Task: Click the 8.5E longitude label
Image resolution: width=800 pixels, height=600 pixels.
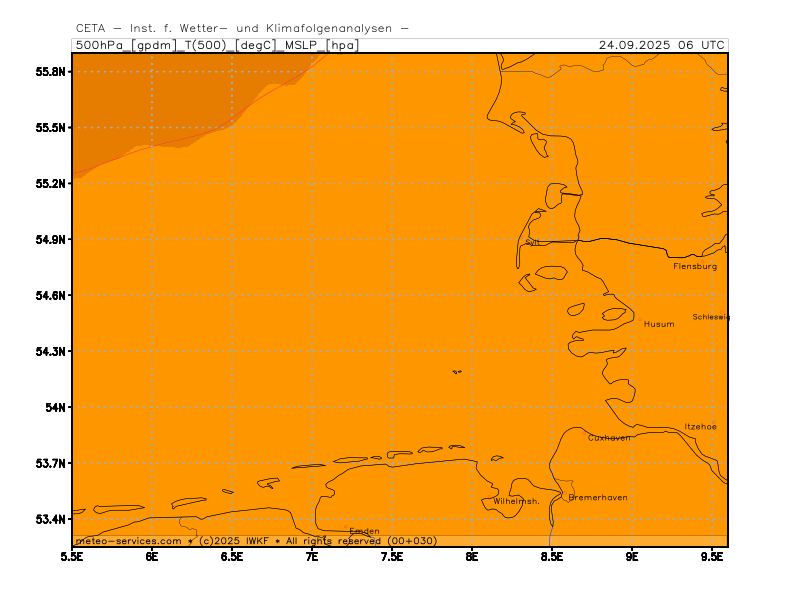Action: tap(552, 557)
